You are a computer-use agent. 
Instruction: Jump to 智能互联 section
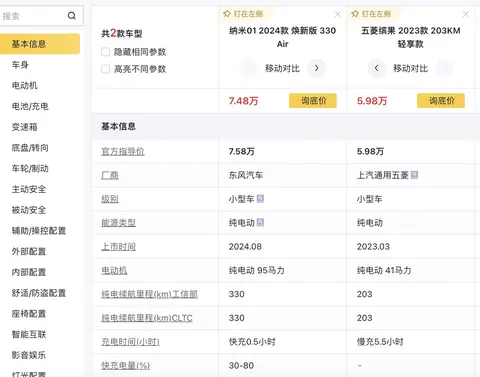29,334
